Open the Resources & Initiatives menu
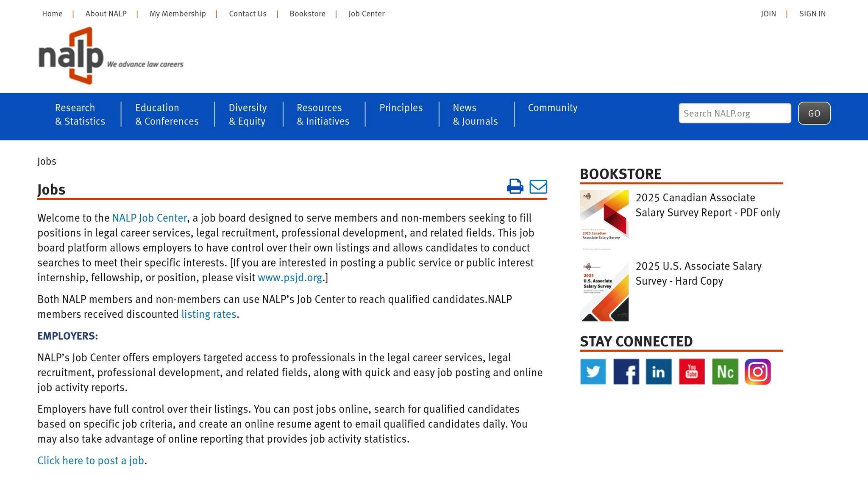 coord(323,114)
